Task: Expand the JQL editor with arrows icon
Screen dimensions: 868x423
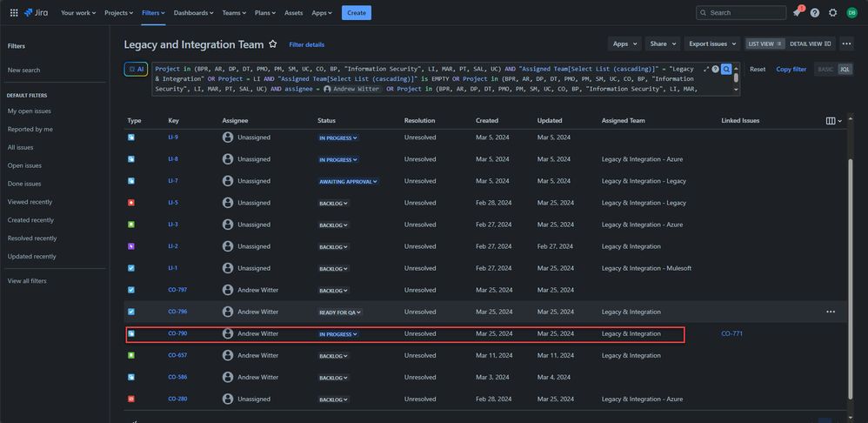Action: tap(706, 70)
